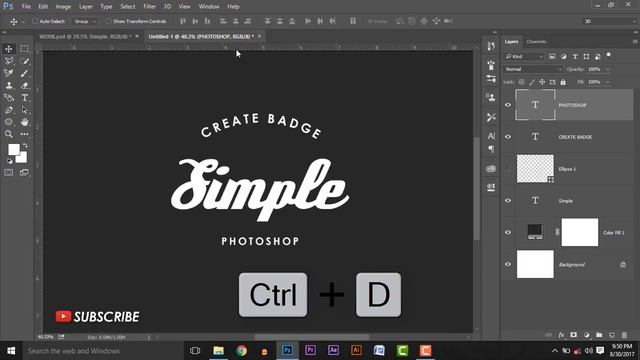Click the background color swatch
This screenshot has height=360, width=640.
pos(22,159)
